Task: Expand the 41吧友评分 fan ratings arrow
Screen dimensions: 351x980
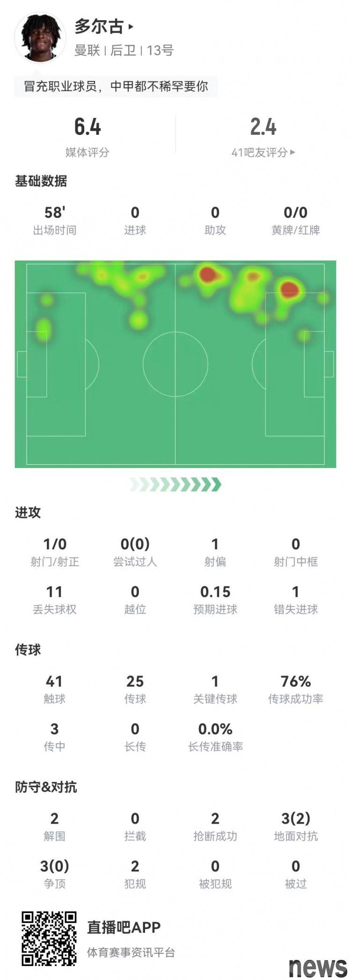Action: 293,152
